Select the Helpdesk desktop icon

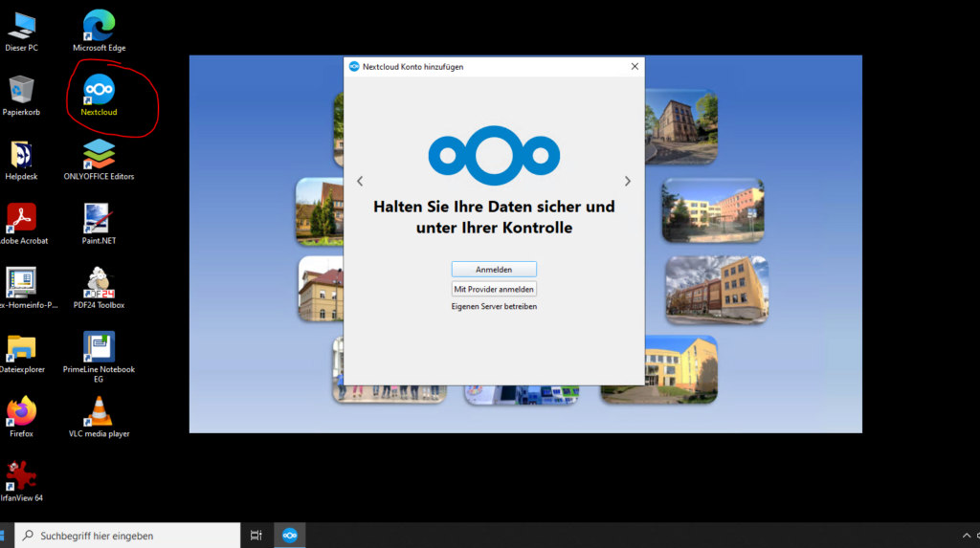click(x=21, y=161)
